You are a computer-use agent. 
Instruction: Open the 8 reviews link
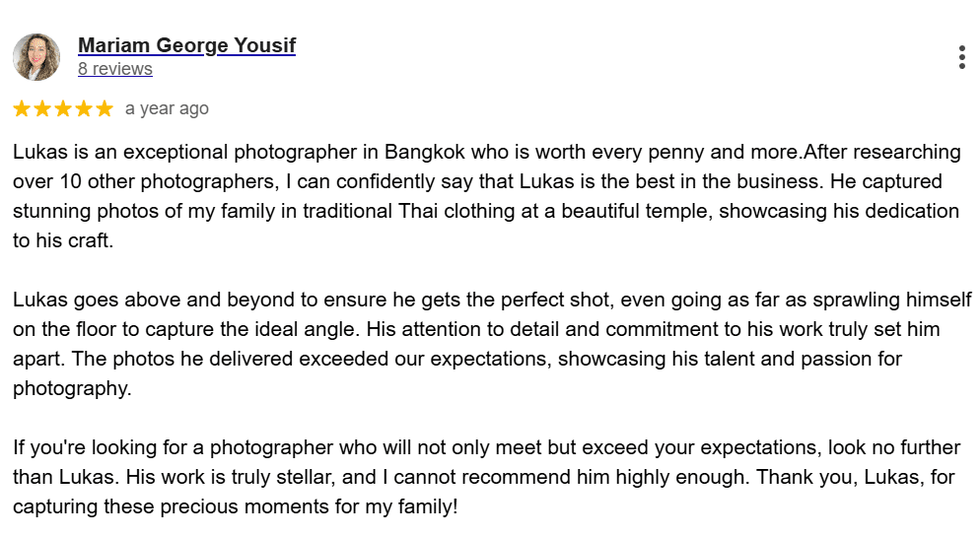[115, 69]
